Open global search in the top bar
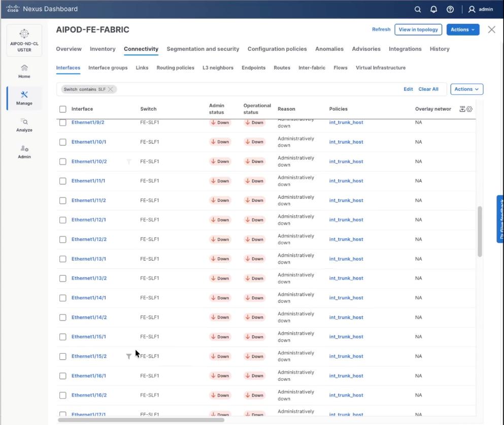The height and width of the screenshot is (425, 504). pyautogui.click(x=417, y=9)
